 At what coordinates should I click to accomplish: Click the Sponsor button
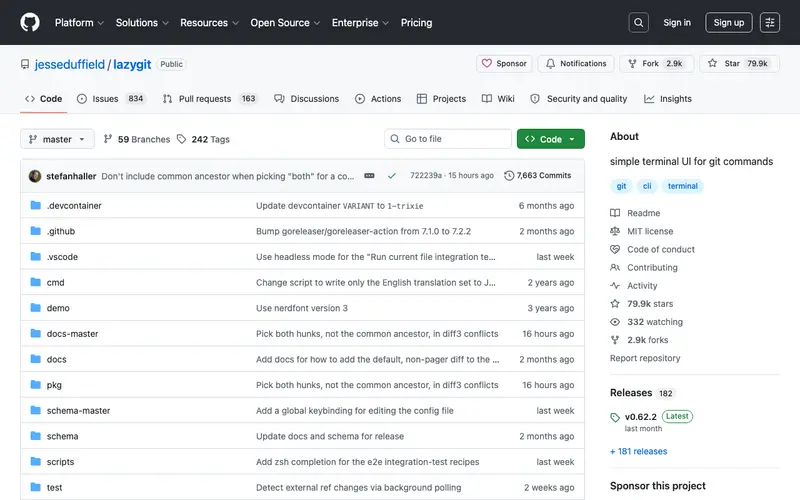(504, 63)
